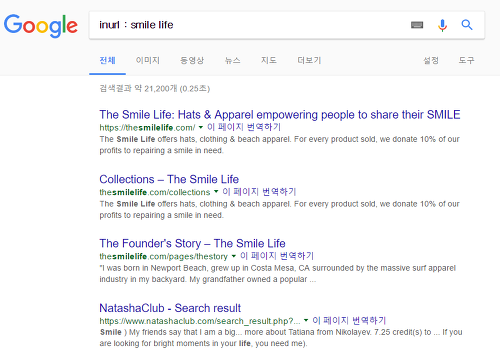Click the natashaclub.com/search_result.php URL

point(200,321)
